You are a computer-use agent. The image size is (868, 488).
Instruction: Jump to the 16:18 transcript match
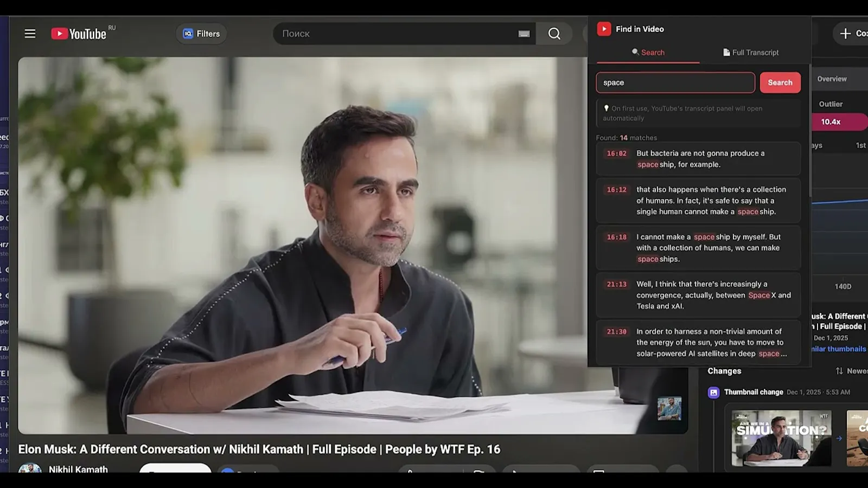(616, 237)
